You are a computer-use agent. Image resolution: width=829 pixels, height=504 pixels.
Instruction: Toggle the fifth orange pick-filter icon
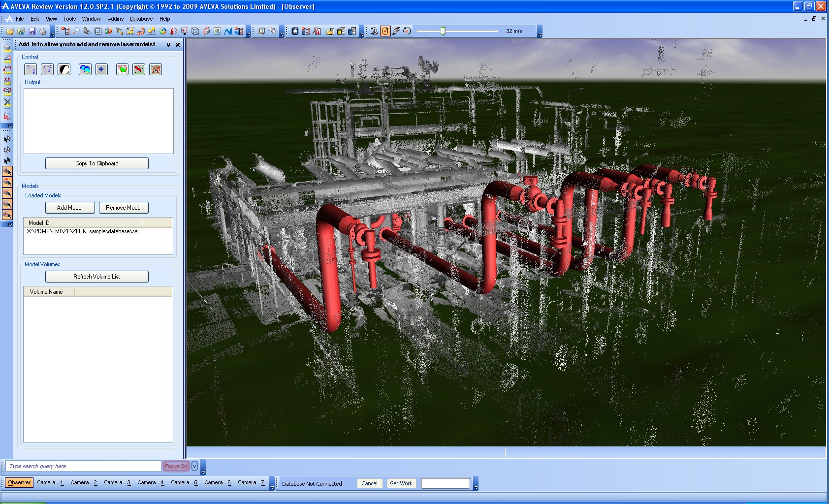coord(7,215)
